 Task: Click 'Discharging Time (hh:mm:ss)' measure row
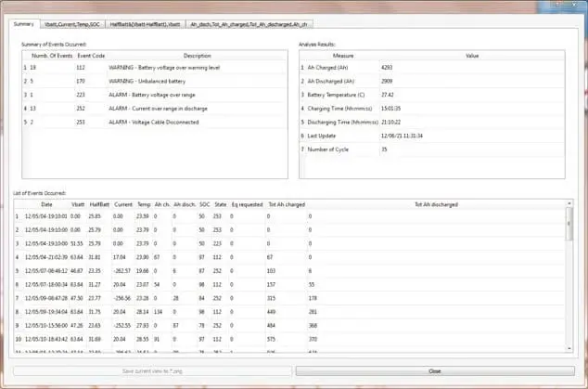click(432, 122)
